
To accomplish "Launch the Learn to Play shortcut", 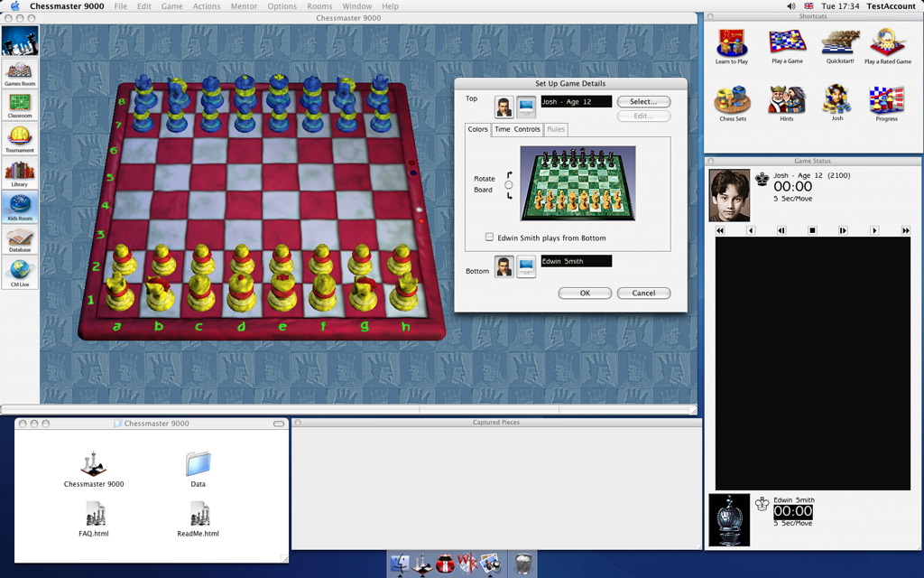I will (732, 46).
